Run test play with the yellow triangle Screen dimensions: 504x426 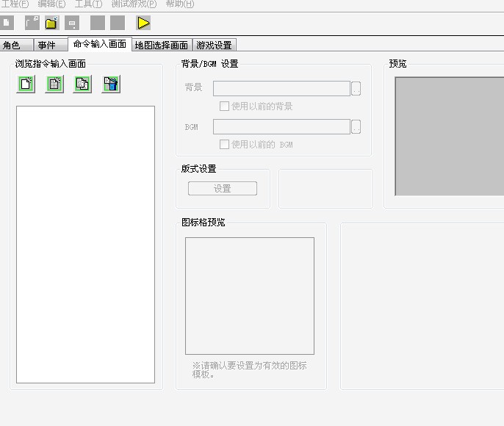(143, 23)
